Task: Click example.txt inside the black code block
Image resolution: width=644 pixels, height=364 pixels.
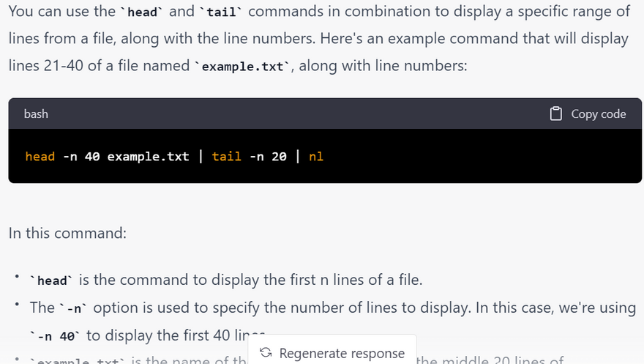Action: 148,156
